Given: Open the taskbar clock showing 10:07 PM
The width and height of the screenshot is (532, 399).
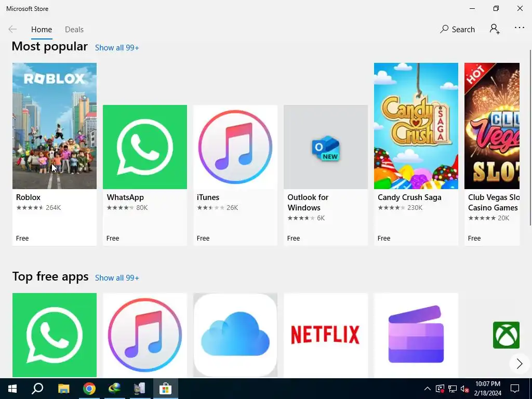Looking at the screenshot, I should (x=487, y=389).
